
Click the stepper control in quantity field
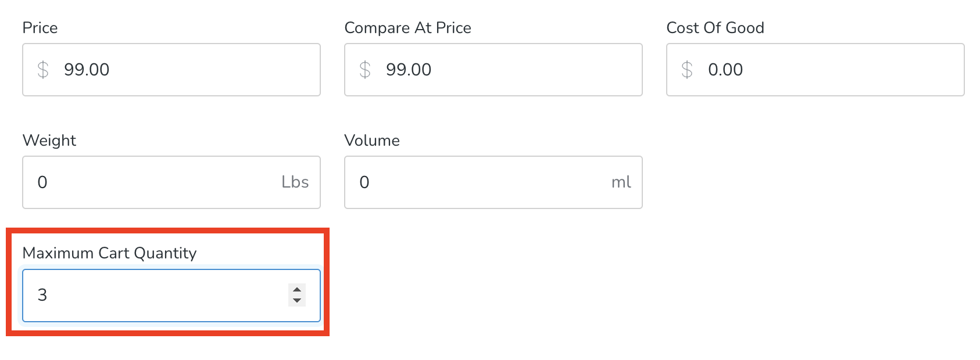(x=296, y=296)
